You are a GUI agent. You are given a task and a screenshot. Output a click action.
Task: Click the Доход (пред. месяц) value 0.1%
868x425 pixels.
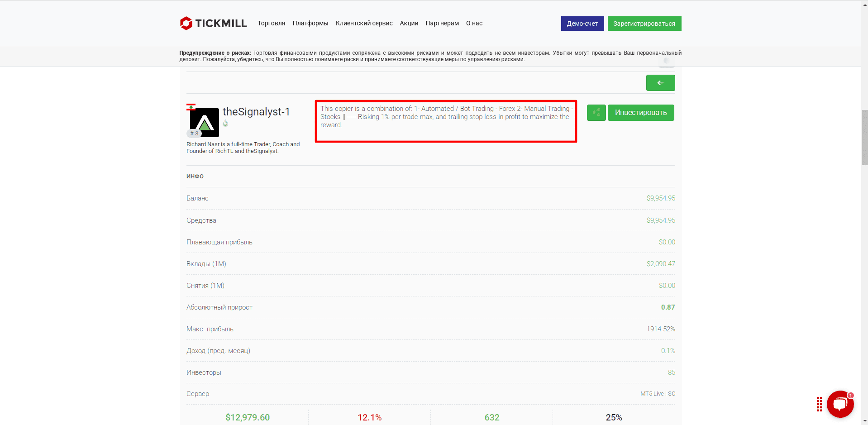pyautogui.click(x=668, y=351)
